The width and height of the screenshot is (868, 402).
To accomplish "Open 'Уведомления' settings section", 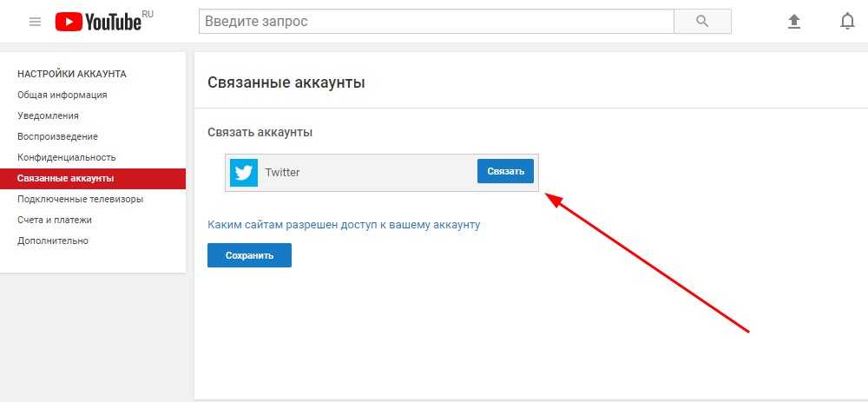I will point(48,115).
